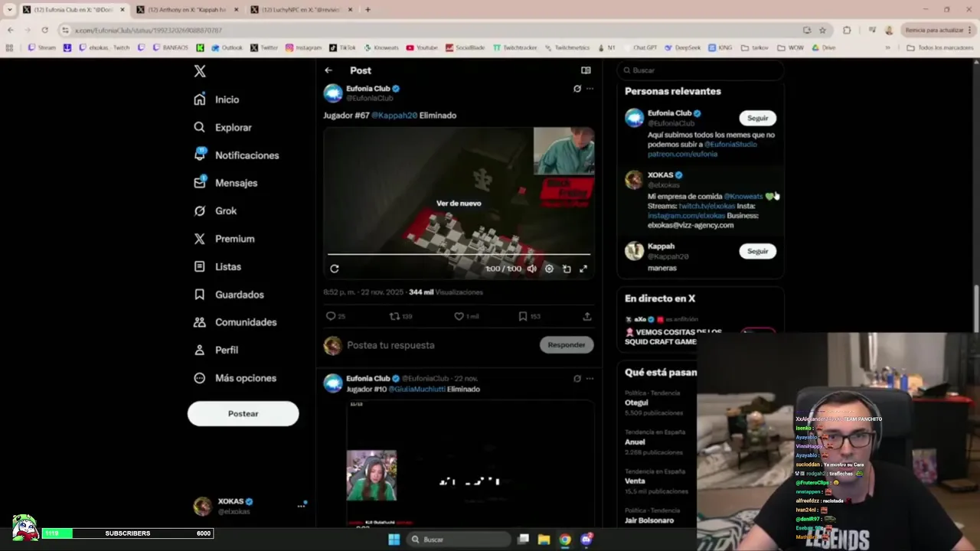The width and height of the screenshot is (980, 551).
Task: Bookmark this page with the star icon
Action: tap(822, 30)
